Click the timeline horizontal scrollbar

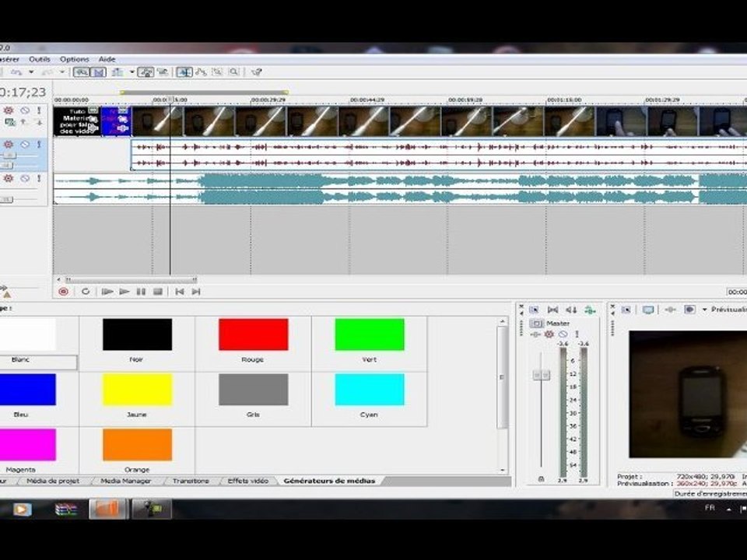[x=130, y=279]
